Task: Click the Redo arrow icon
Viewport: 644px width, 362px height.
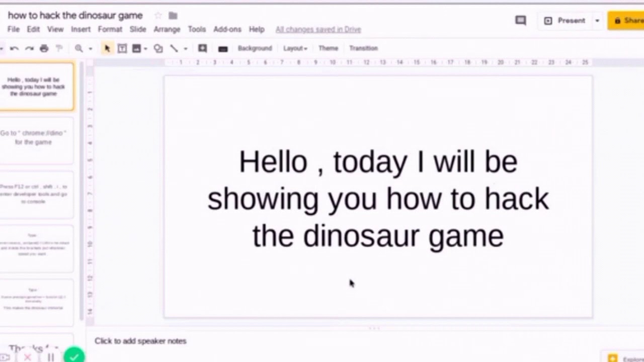Action: (29, 48)
